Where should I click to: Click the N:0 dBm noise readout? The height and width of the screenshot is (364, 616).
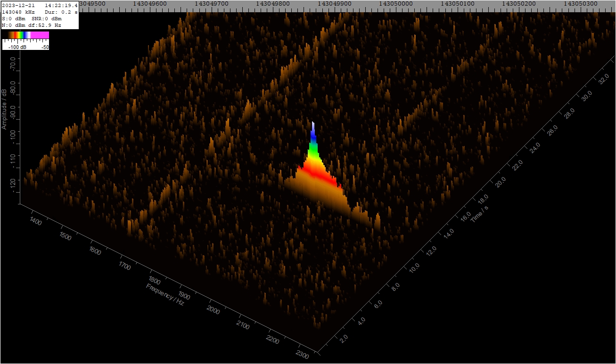13,25
